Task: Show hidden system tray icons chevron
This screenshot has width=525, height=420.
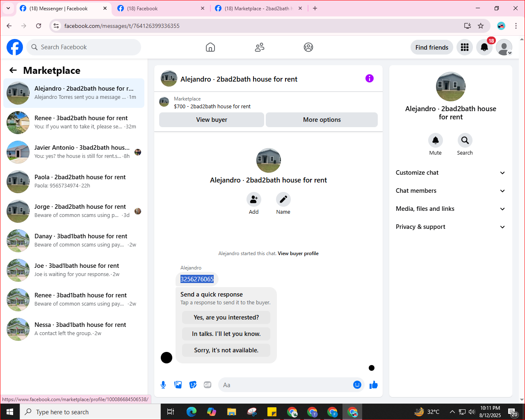Action: point(452,412)
